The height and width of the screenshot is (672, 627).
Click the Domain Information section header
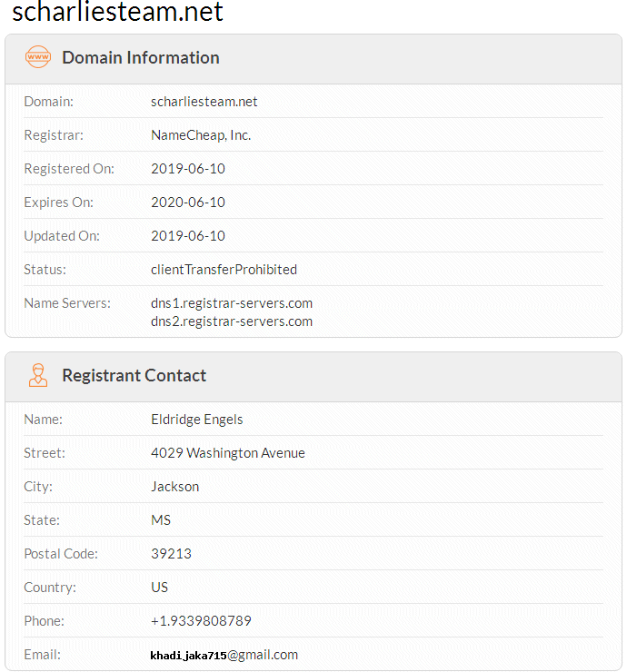click(141, 57)
